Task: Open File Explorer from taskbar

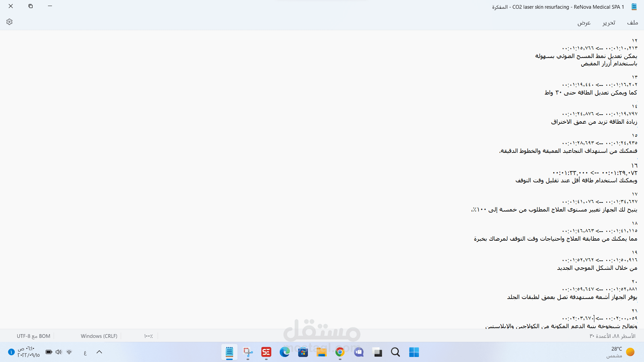Action: pyautogui.click(x=321, y=352)
